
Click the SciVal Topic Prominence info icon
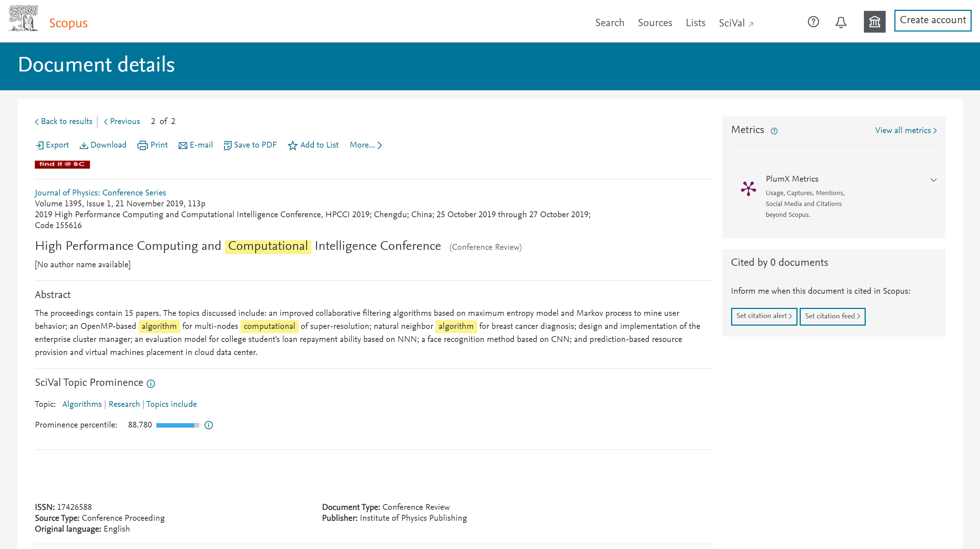pyautogui.click(x=151, y=384)
